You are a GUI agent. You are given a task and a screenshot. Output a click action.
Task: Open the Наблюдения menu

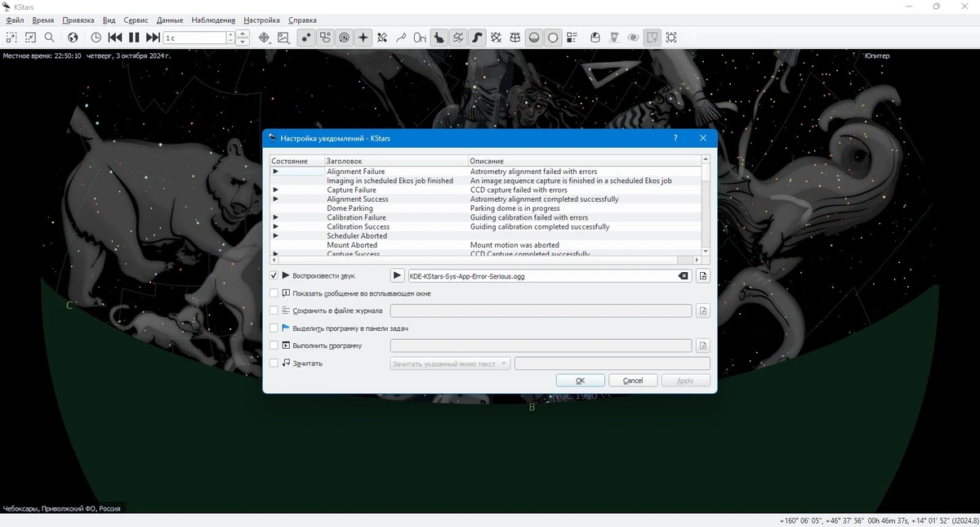point(213,20)
